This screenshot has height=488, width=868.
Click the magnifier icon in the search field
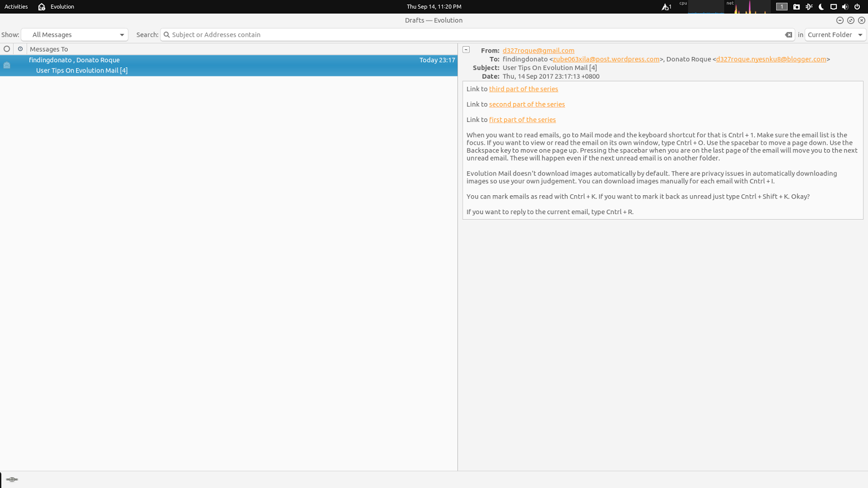point(167,35)
